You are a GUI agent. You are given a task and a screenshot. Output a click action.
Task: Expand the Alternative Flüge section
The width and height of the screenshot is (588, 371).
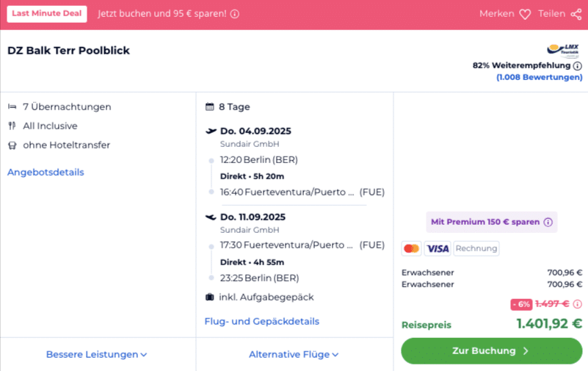pos(294,355)
